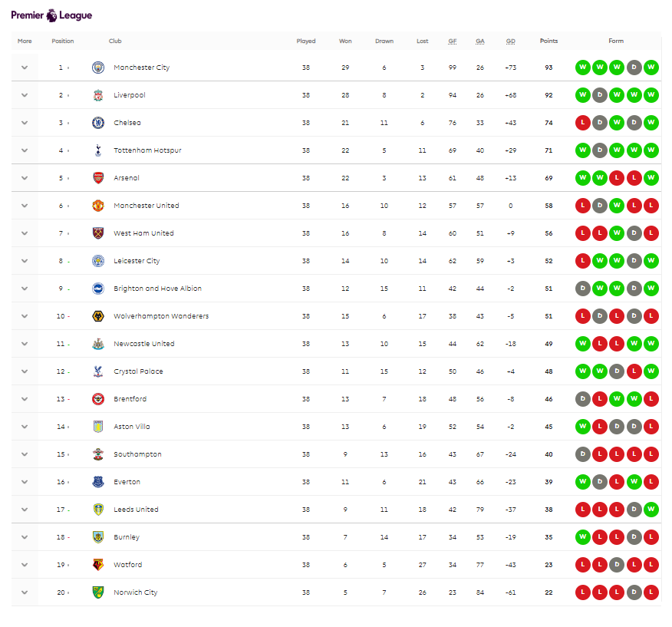Click the Liverpool club badge icon
This screenshot has width=672, height=627.
click(x=97, y=95)
